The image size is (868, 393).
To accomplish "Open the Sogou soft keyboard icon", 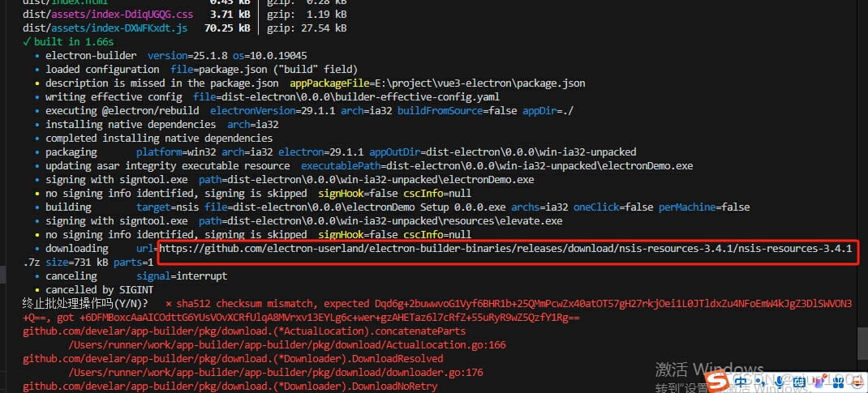I will coord(799,382).
